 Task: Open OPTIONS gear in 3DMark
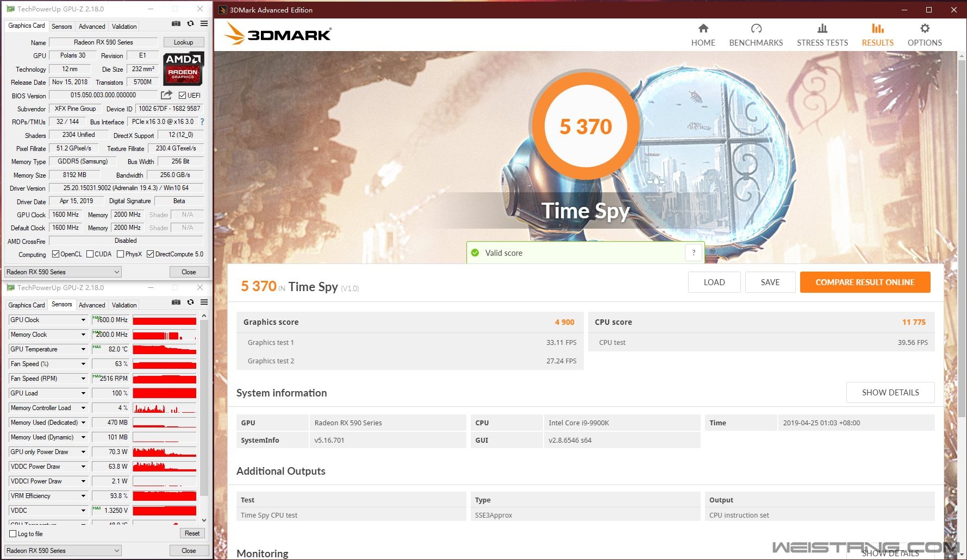pos(925,35)
